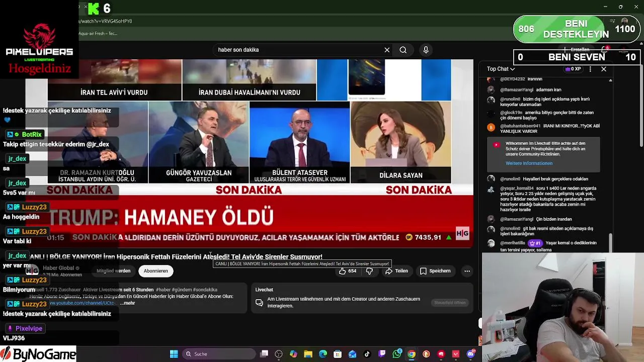Image resolution: width=644 pixels, height=362 pixels.
Task: Click the browser address bar URL
Action: [x=106, y=21]
